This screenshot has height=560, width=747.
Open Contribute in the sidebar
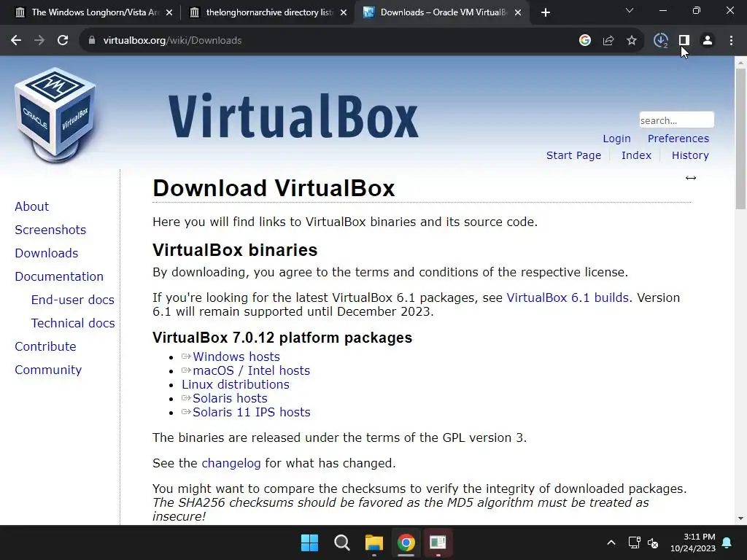[x=45, y=346]
